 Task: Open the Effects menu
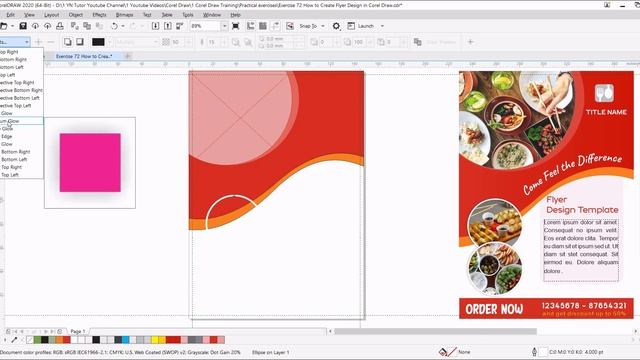99,15
